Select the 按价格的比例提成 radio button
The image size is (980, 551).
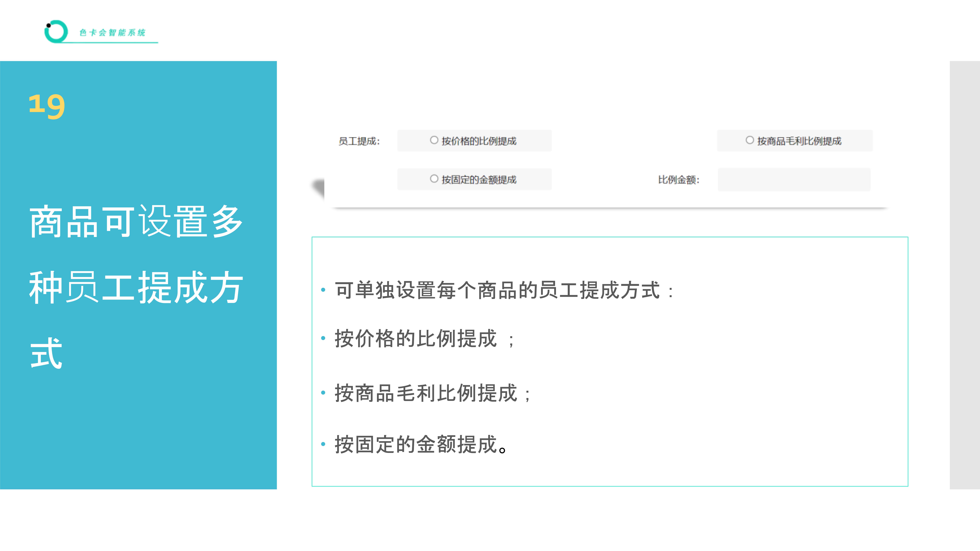434,140
